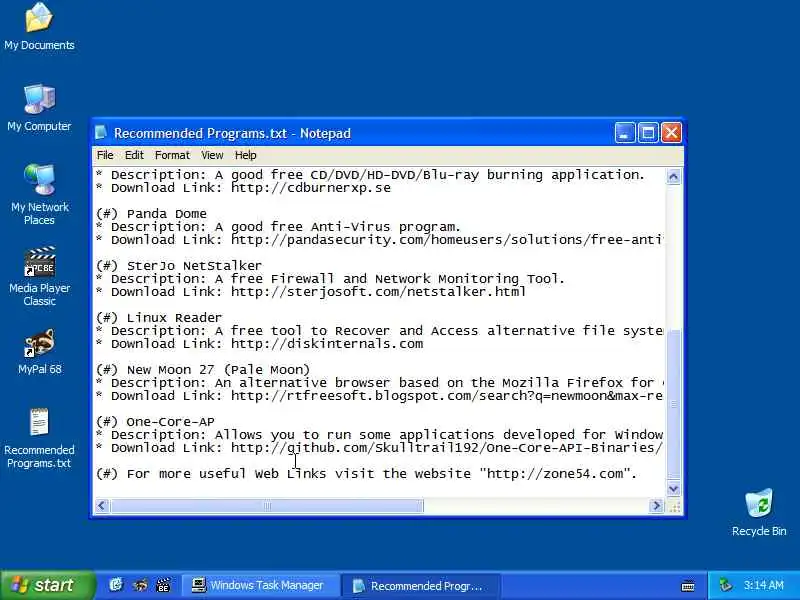Screen dimensions: 800x600
Task: Click the first Quick Launch icon beside start
Action: [x=116, y=585]
